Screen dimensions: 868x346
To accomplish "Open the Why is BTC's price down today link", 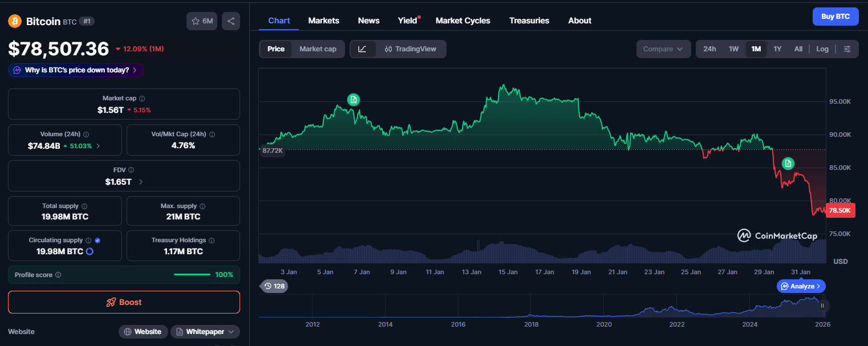I will tap(75, 70).
